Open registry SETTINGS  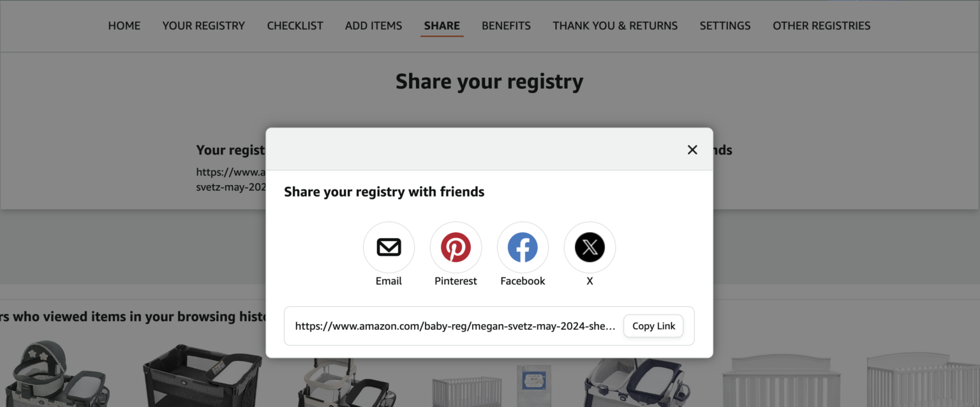(x=725, y=26)
